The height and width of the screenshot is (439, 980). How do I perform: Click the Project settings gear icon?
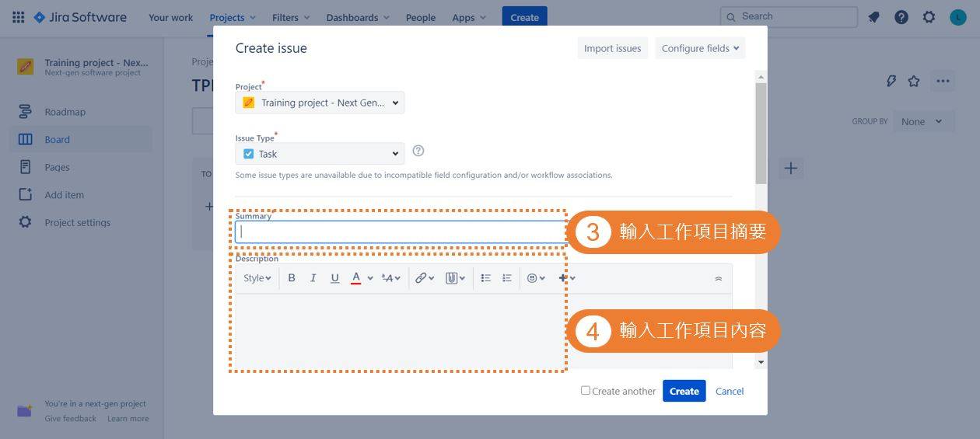pyautogui.click(x=25, y=222)
